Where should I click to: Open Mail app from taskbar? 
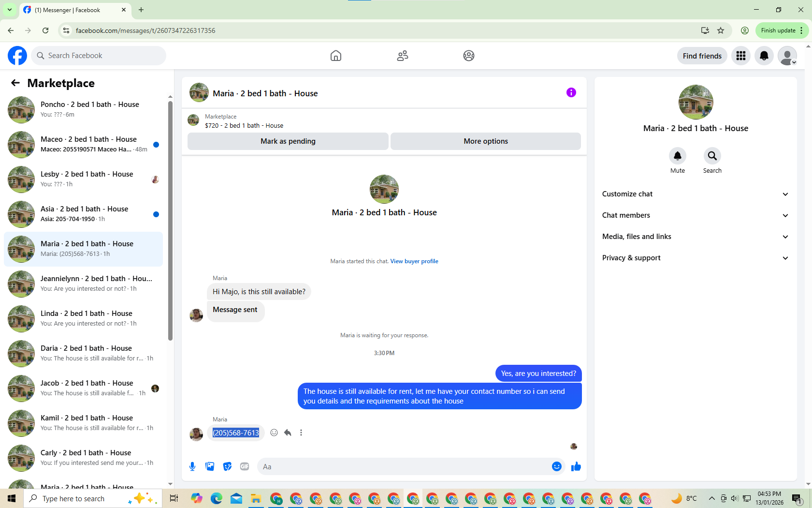pyautogui.click(x=236, y=498)
